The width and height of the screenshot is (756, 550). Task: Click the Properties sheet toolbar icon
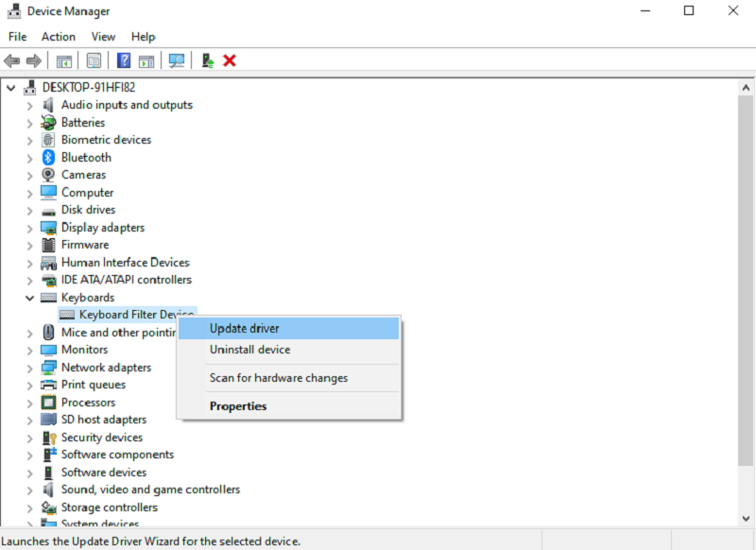pos(94,60)
